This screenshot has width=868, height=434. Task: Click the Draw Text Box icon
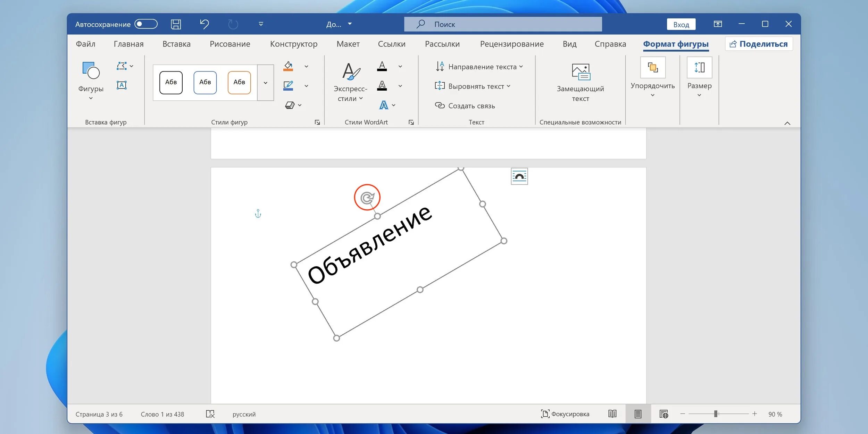pyautogui.click(x=122, y=85)
